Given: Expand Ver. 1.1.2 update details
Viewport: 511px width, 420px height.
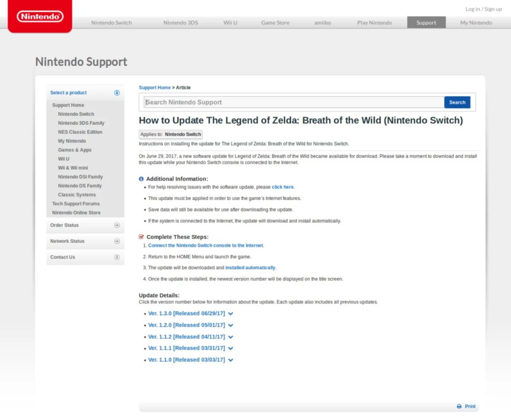Looking at the screenshot, I should tap(230, 337).
